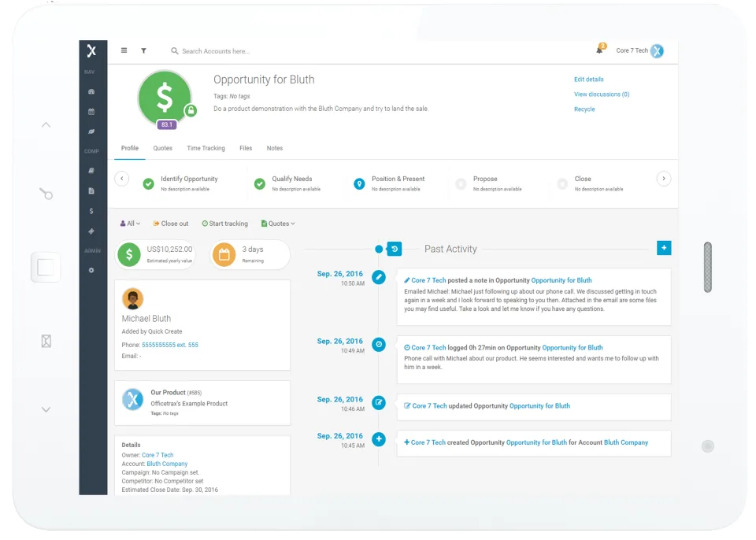Viewport: 756px width, 540px height.
Task: Click Michael Bluth's avatar photo
Action: (x=132, y=298)
